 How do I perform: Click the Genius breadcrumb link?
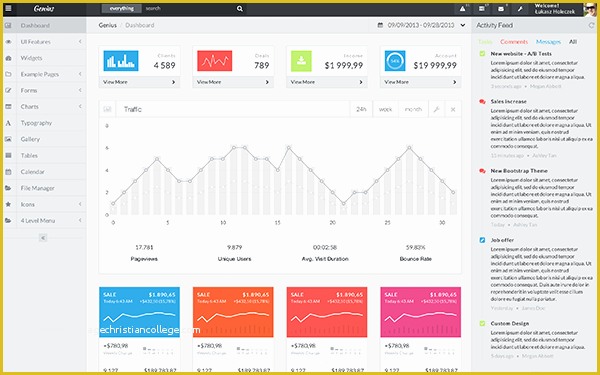[x=108, y=25]
